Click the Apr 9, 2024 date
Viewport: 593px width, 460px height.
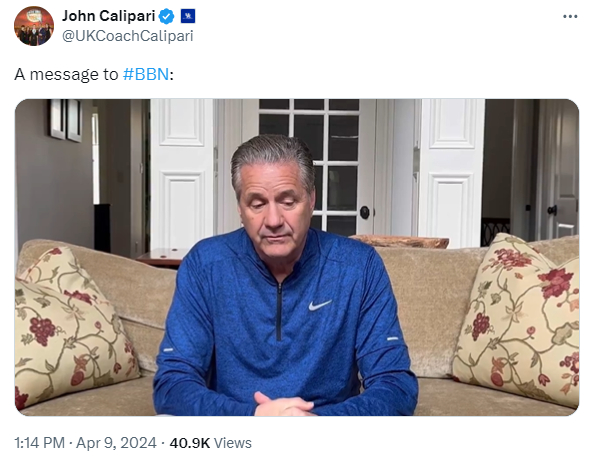(x=116, y=443)
